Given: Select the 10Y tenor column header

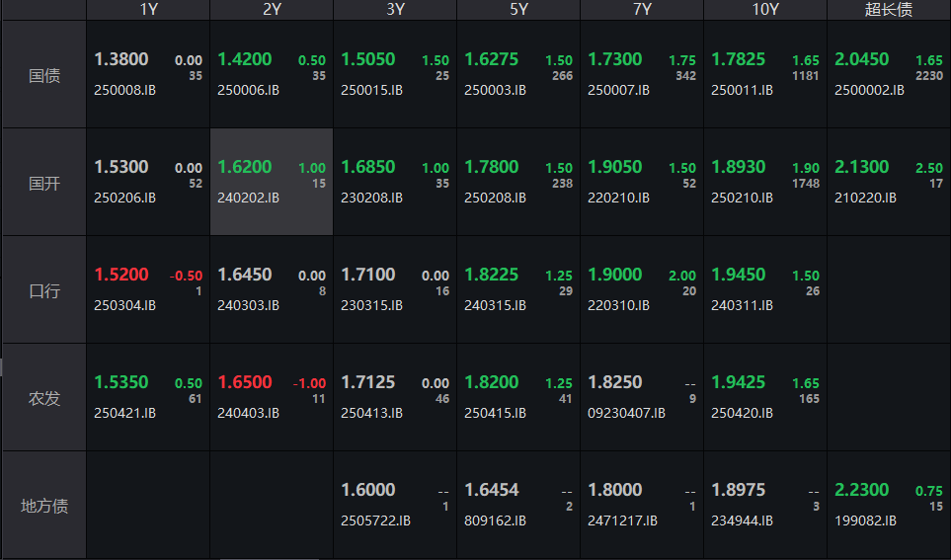Looking at the screenshot, I should coord(764,10).
